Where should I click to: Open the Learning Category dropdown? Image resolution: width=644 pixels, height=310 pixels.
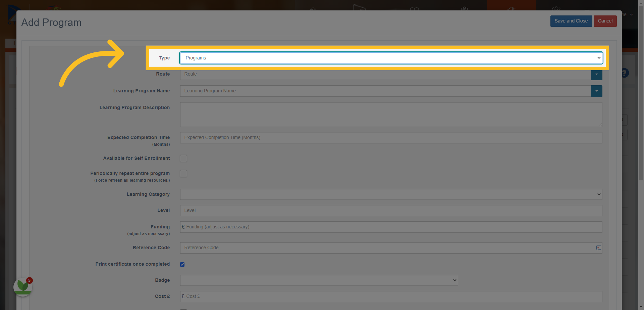pos(391,194)
